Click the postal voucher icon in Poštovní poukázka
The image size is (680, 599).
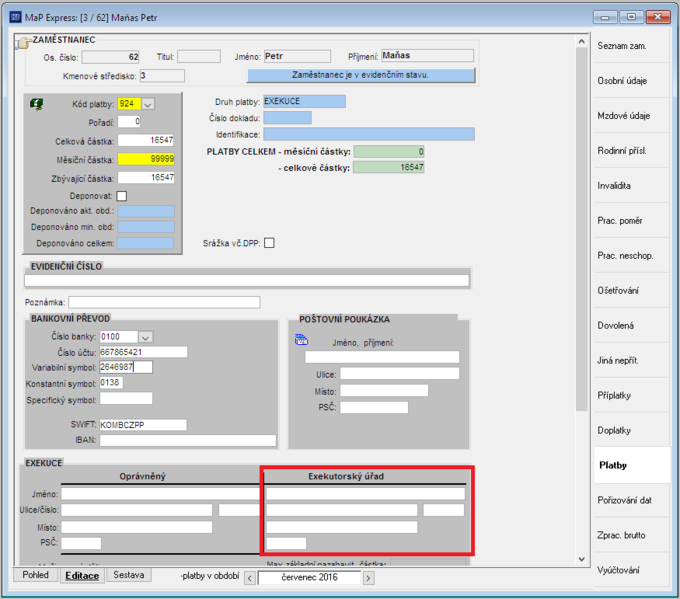pyautogui.click(x=301, y=340)
